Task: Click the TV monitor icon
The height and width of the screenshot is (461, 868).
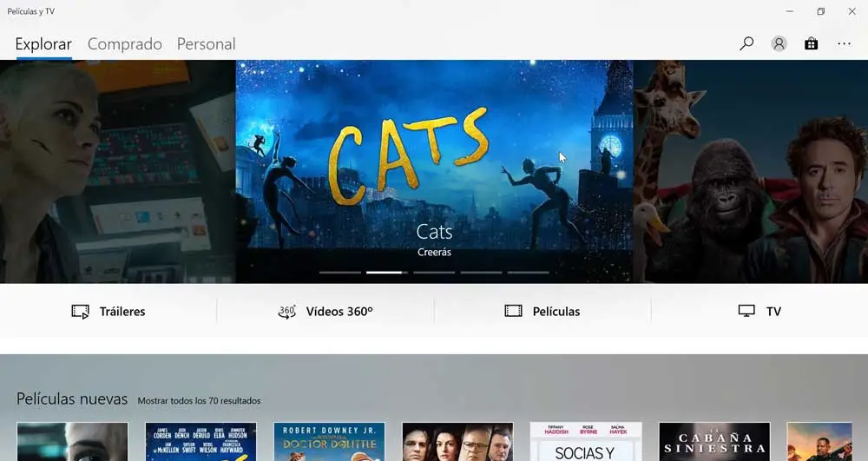Action: [746, 311]
